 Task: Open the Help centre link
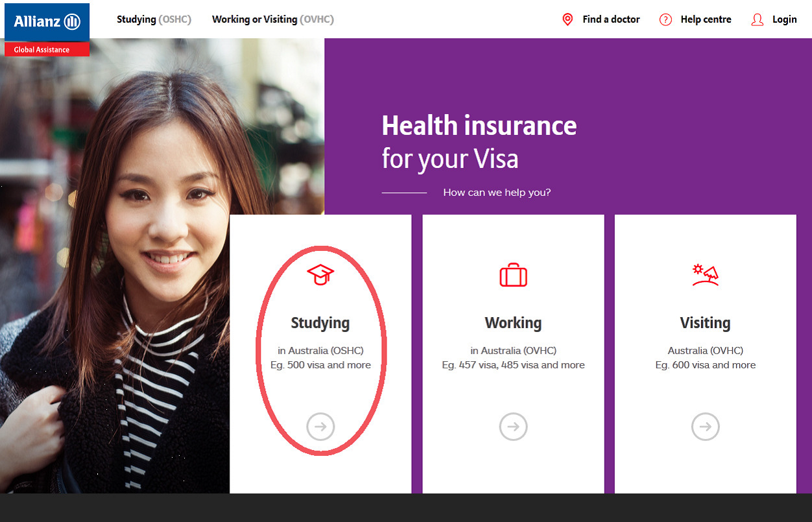point(706,19)
